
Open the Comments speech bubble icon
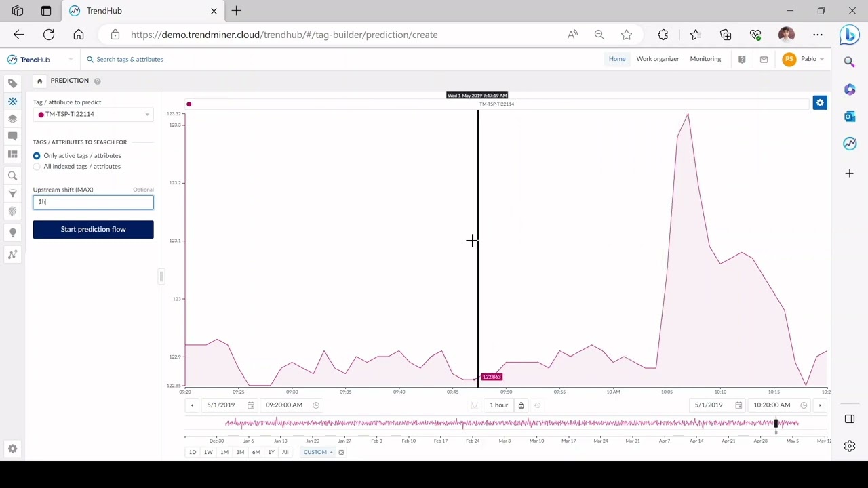12,136
